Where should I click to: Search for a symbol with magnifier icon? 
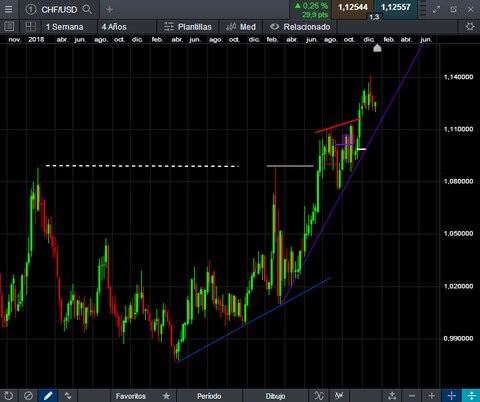[x=87, y=9]
